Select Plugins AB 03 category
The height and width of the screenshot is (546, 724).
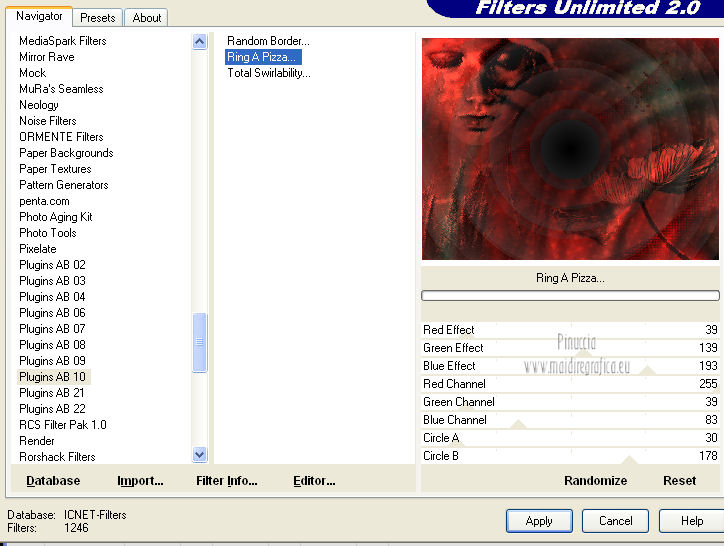(52, 281)
